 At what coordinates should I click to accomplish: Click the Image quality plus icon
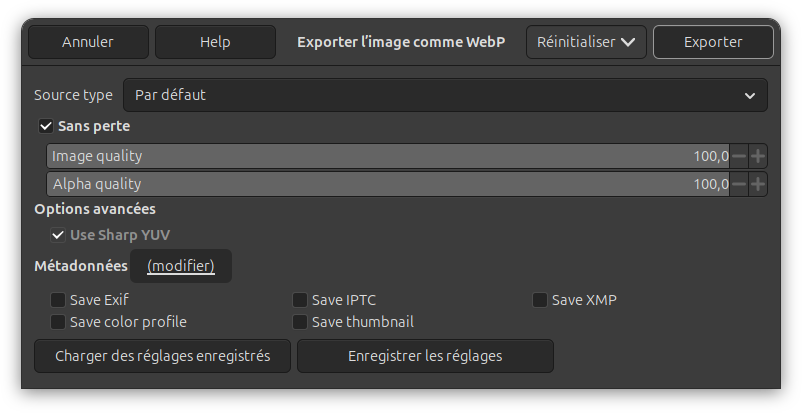(758, 156)
